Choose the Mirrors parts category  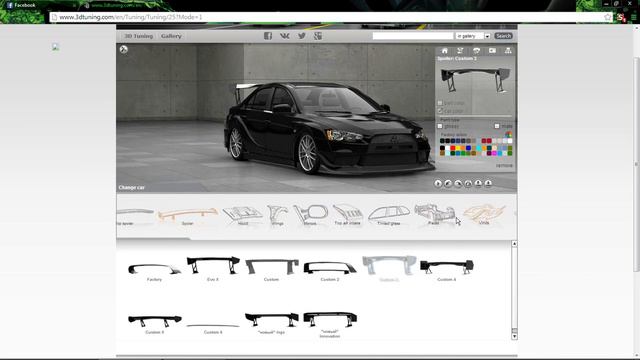pos(310,216)
